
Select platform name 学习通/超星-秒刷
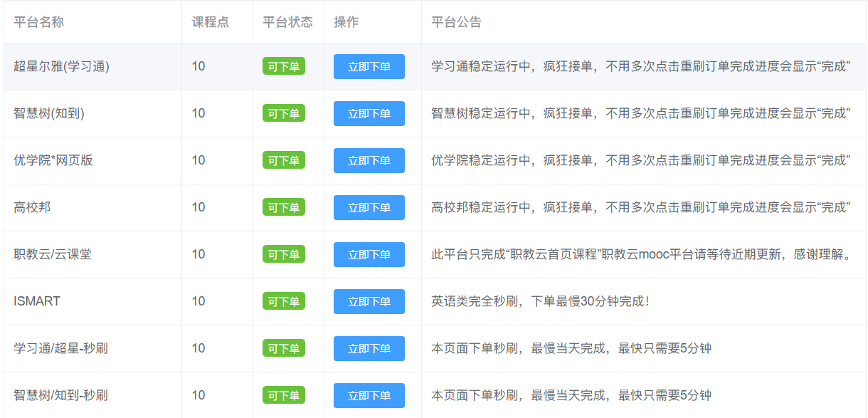pyautogui.click(x=60, y=348)
